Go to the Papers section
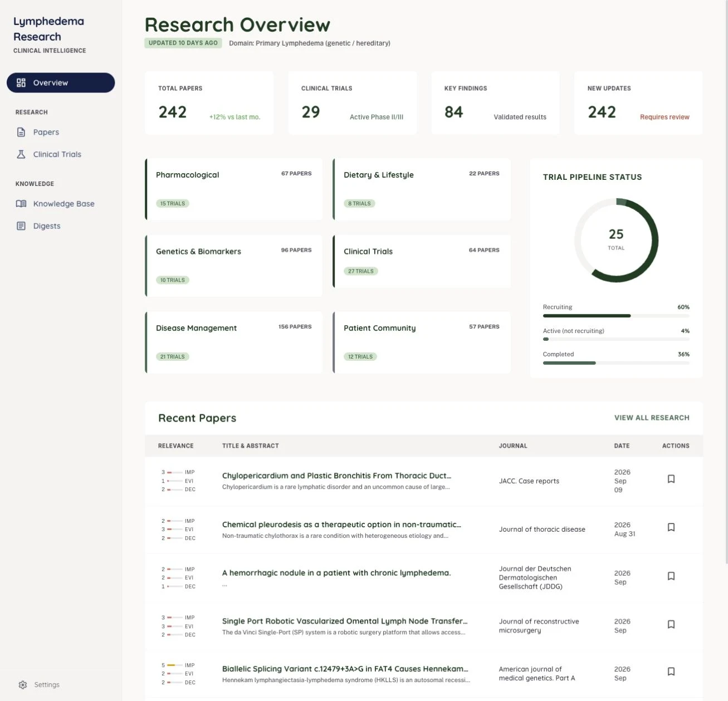This screenshot has height=701, width=728. click(61, 132)
